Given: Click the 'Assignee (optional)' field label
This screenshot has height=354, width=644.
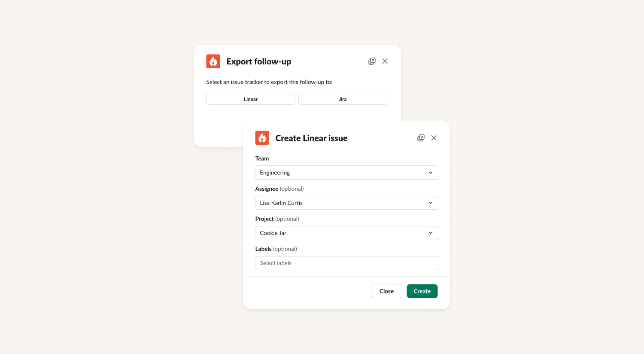Looking at the screenshot, I should [279, 189].
